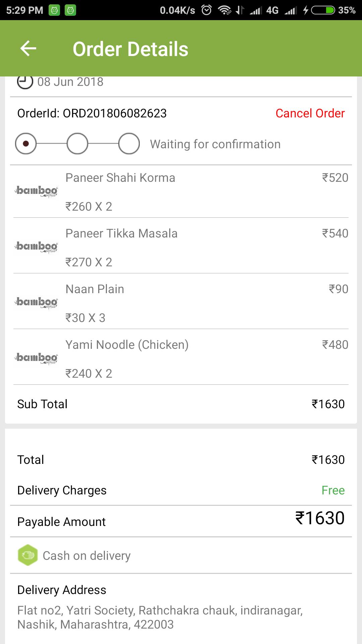362x644 pixels.
Task: Select the Yami Noodle (Chicken) item name
Action: click(x=127, y=345)
